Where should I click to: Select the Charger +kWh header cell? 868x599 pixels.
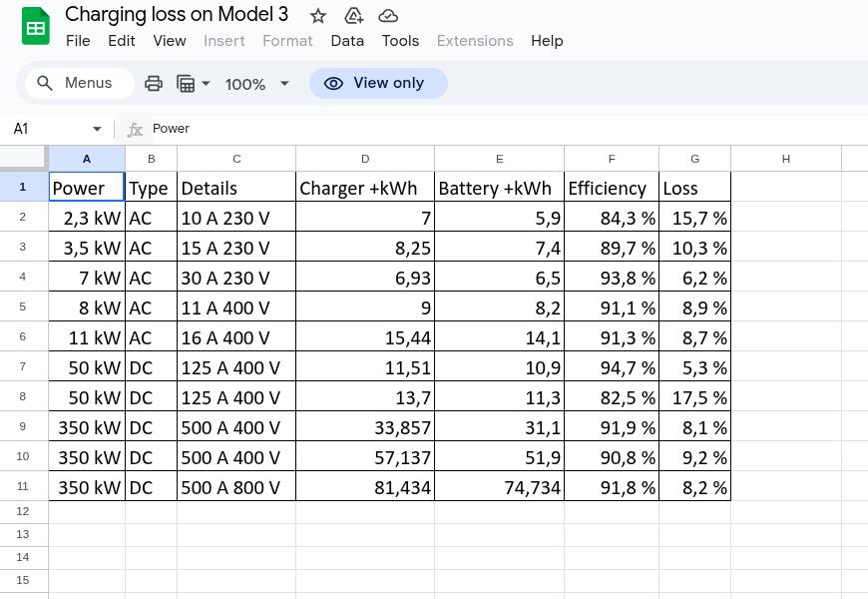[x=365, y=187]
